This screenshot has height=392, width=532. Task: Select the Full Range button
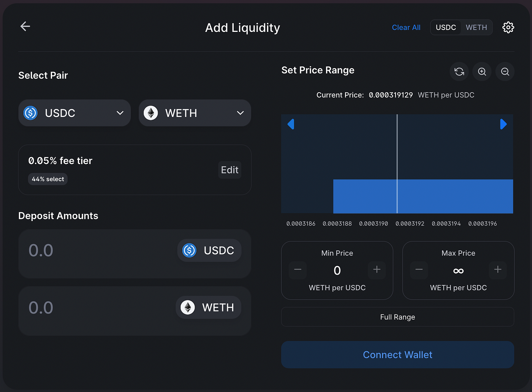coord(397,317)
